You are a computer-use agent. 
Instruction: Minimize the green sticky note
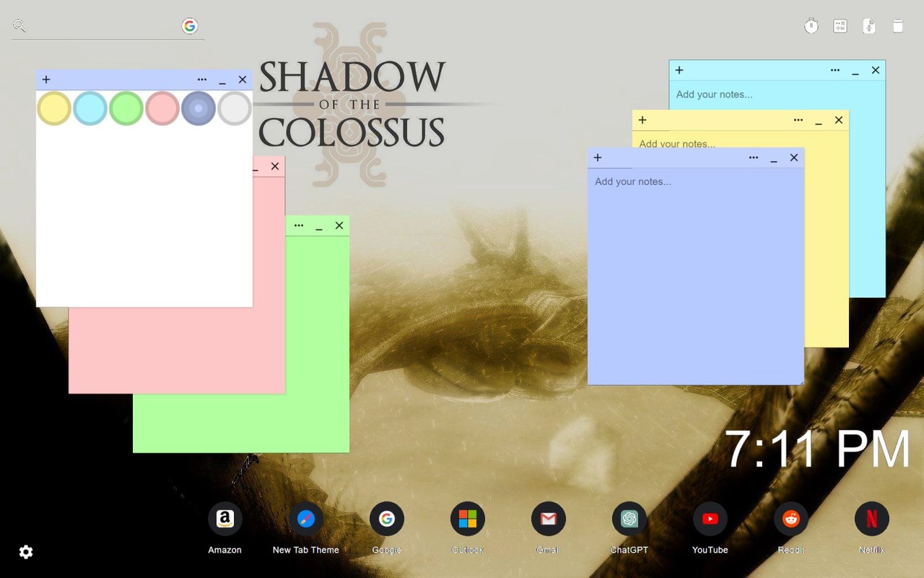pos(319,227)
